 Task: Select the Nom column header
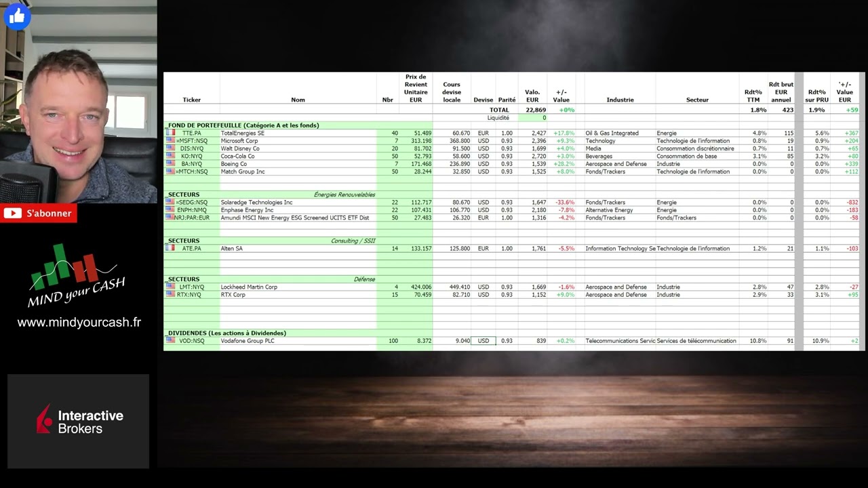point(298,100)
